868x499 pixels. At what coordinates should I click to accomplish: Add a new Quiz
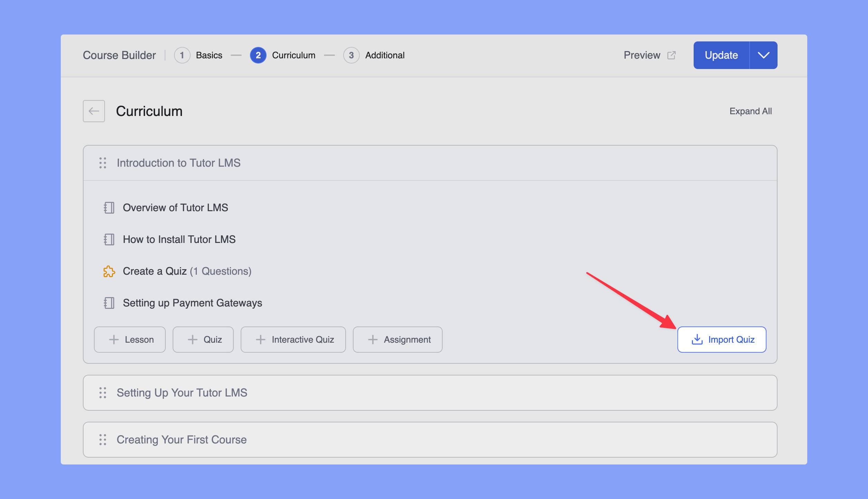[x=203, y=340]
